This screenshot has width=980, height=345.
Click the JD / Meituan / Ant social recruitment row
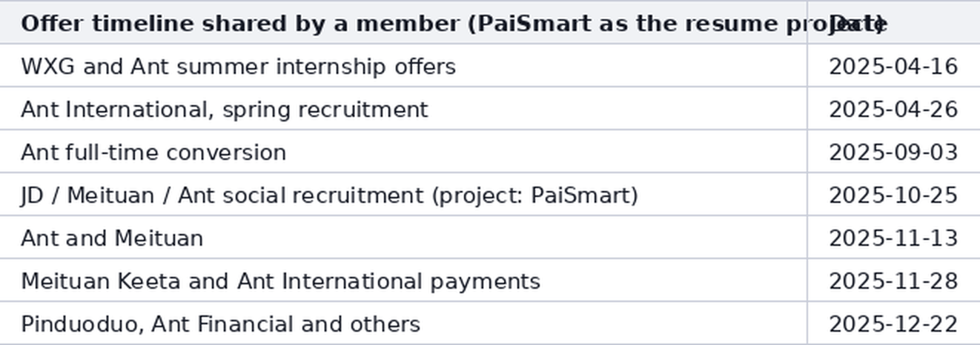tap(490, 195)
